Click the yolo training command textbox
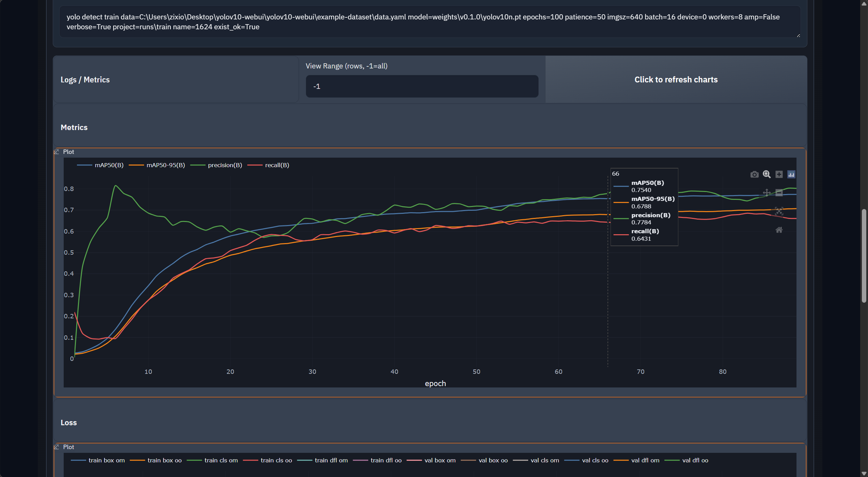 click(x=429, y=22)
